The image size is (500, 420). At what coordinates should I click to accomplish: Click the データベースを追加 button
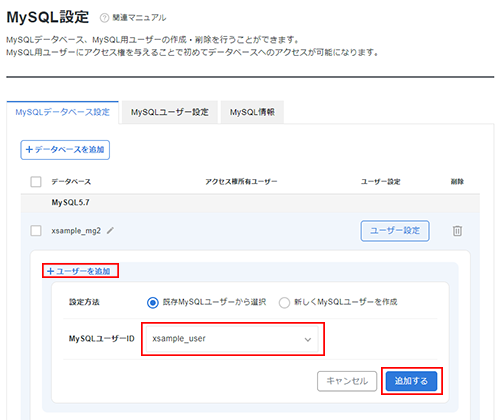[x=65, y=150]
